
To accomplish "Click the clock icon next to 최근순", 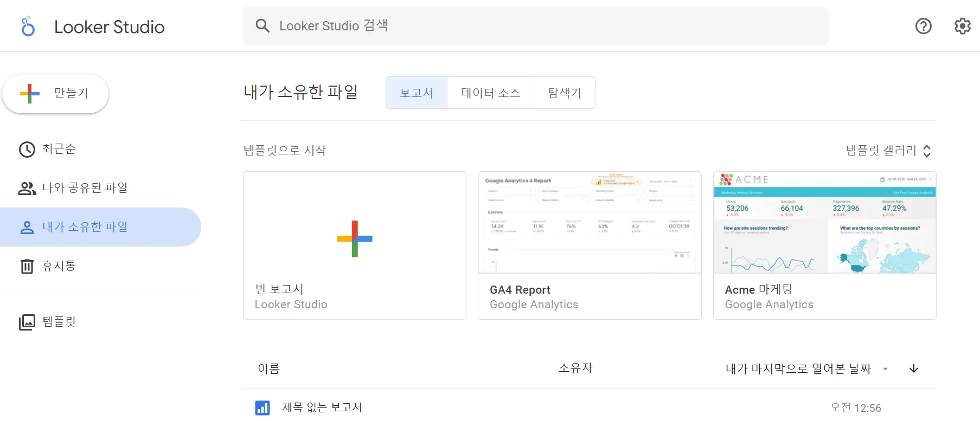I will click(x=27, y=149).
